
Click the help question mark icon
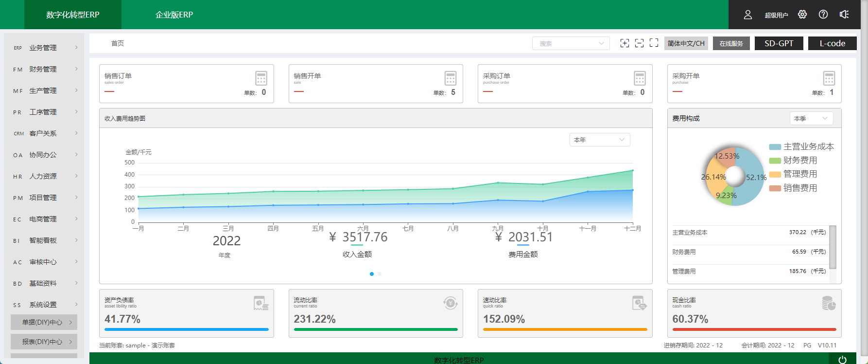(823, 15)
